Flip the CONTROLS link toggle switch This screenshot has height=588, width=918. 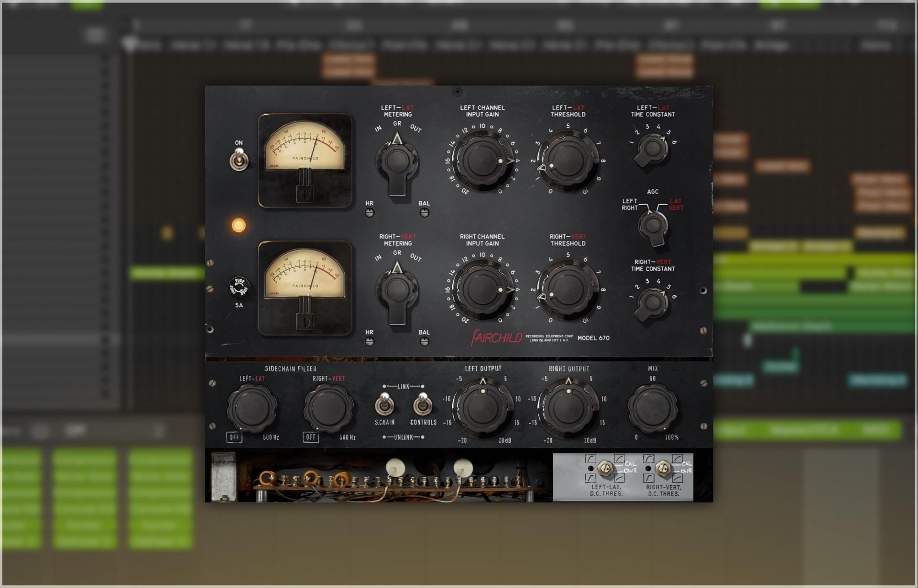coord(423,404)
